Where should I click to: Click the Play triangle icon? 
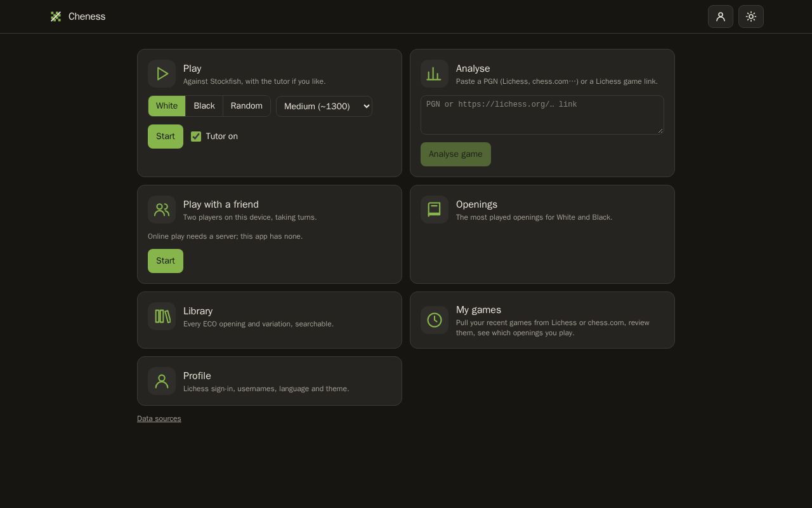click(162, 74)
